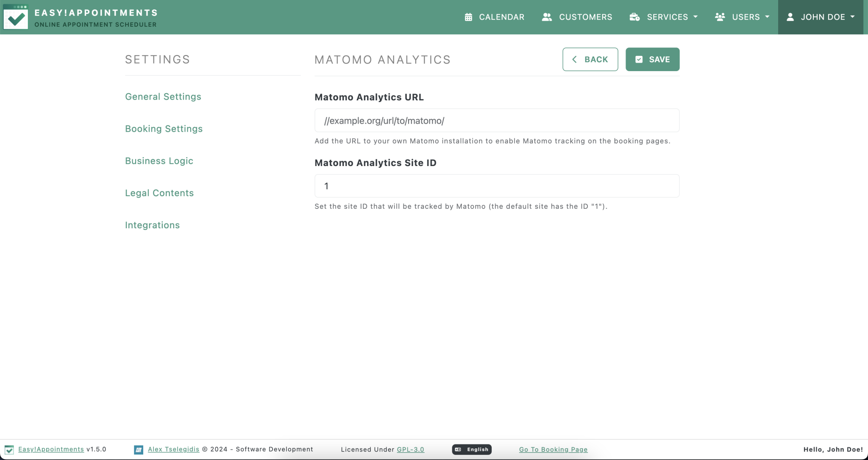
Task: Expand the Services dropdown menu
Action: tap(696, 17)
